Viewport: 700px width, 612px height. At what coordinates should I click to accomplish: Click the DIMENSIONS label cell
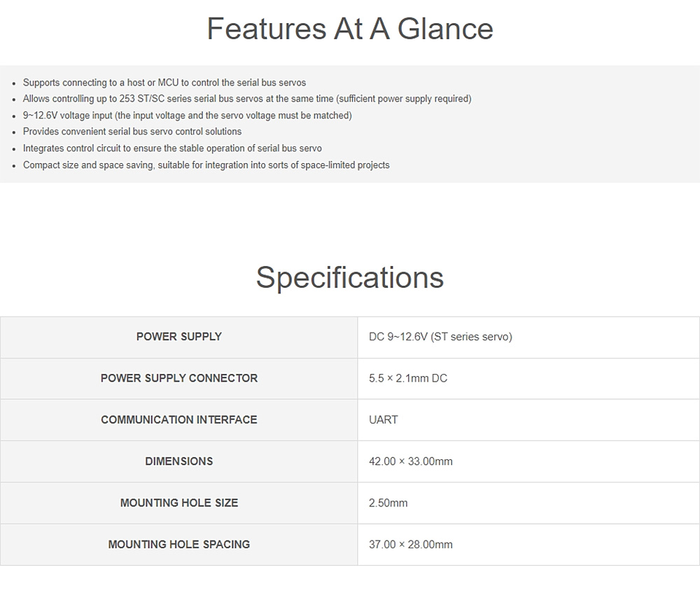(x=179, y=461)
